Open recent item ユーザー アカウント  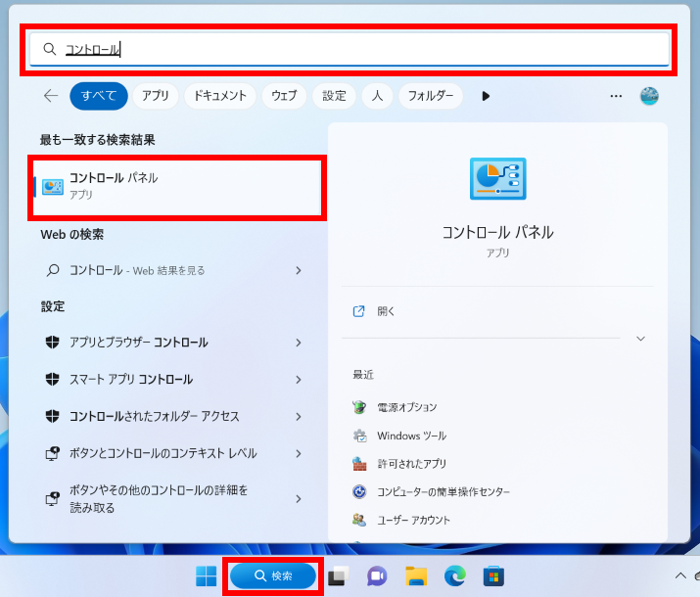click(413, 520)
